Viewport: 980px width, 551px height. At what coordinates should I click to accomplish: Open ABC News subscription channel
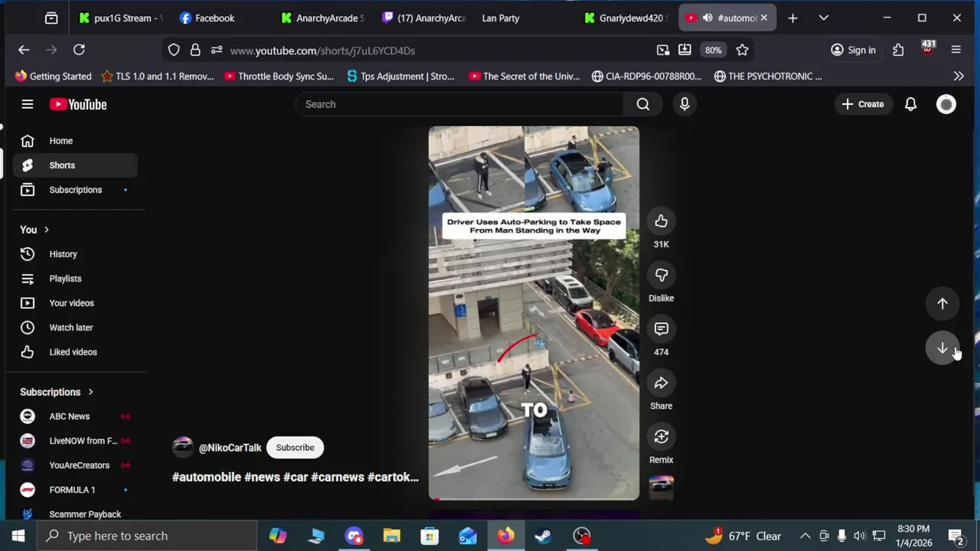pyautogui.click(x=75, y=416)
